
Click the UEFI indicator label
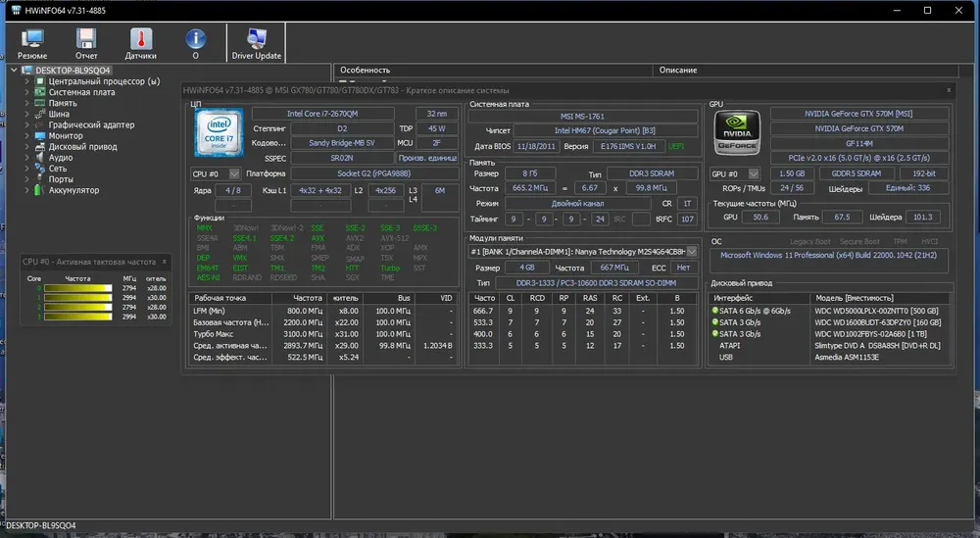675,146
